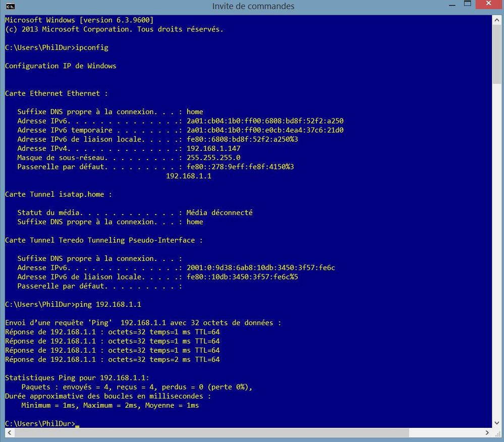Click the title bar text Invite de commandes

[253, 6]
